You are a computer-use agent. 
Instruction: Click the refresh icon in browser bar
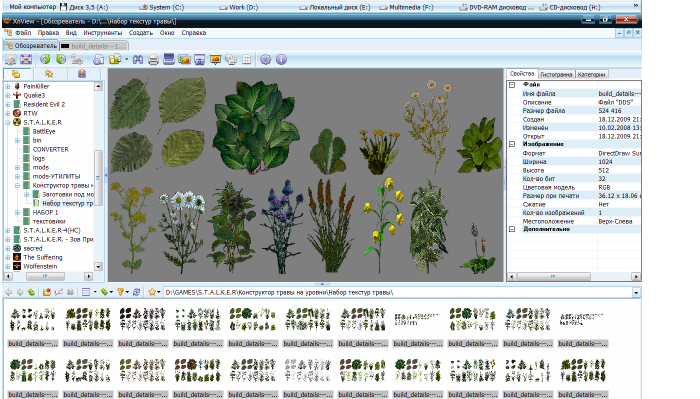pyautogui.click(x=137, y=292)
